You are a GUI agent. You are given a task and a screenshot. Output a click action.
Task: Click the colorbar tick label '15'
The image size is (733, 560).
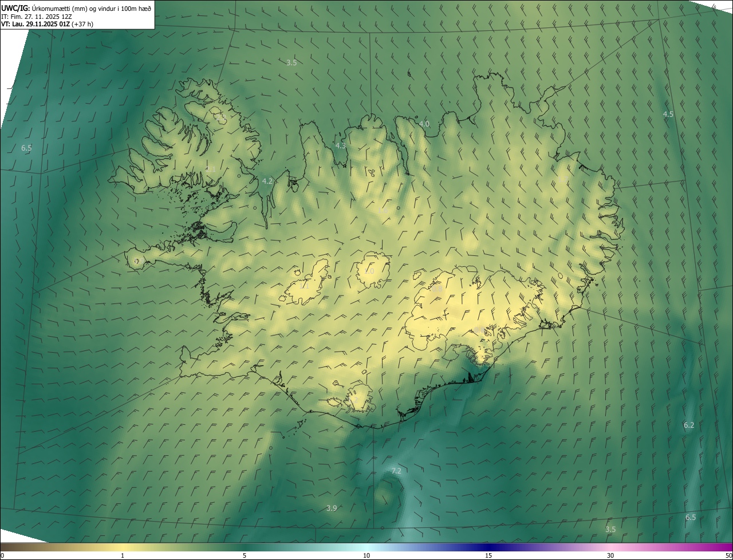pyautogui.click(x=488, y=555)
